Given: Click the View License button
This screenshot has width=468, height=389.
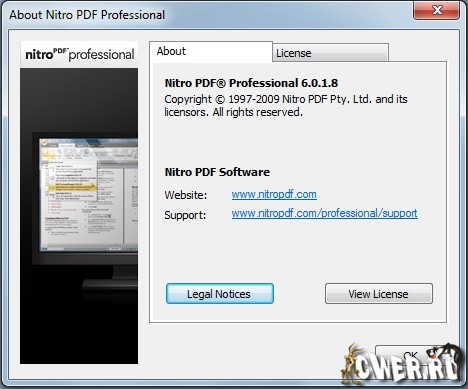Looking at the screenshot, I should tap(379, 294).
